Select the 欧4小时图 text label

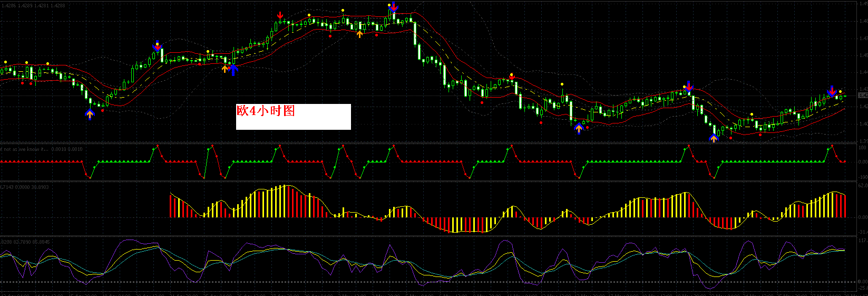266,111
